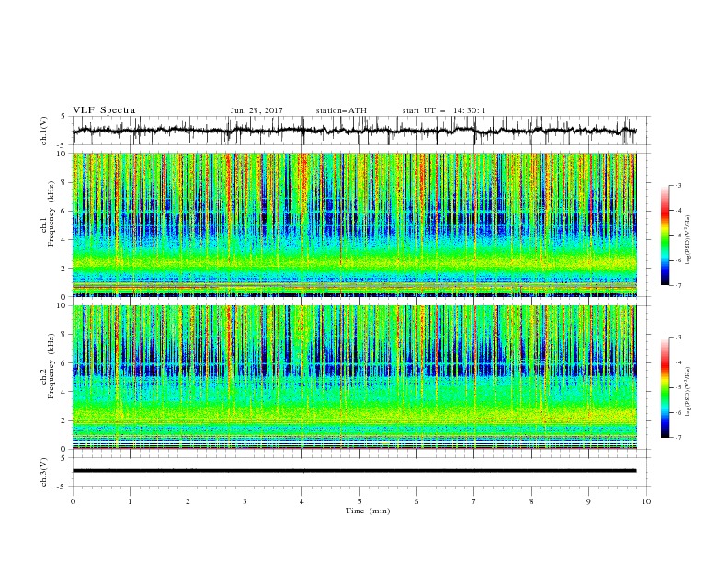Click the "VLF Spectra" title text

coord(104,110)
